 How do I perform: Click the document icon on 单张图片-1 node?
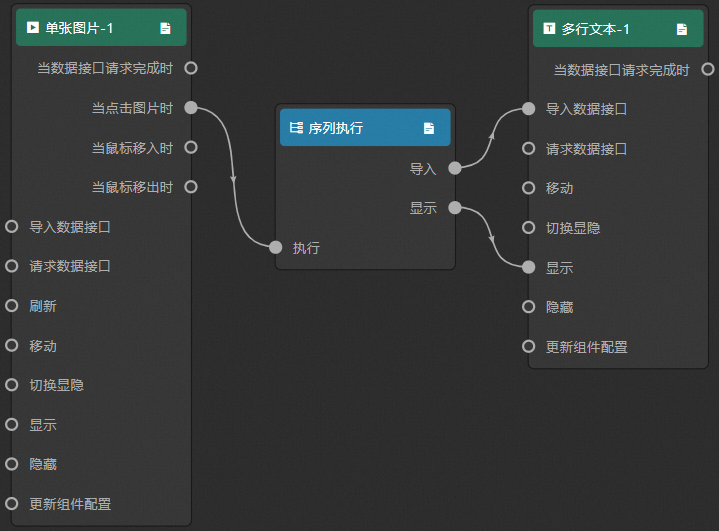pos(165,28)
